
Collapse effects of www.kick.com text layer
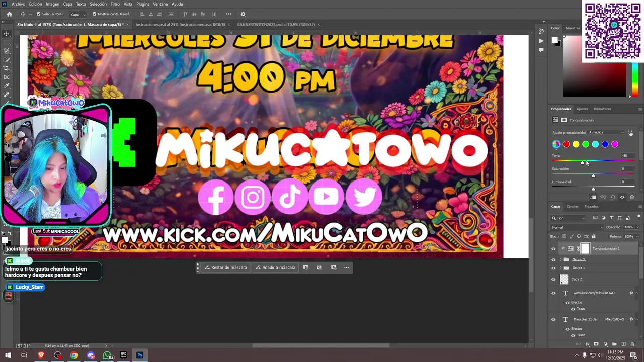pos(637,293)
